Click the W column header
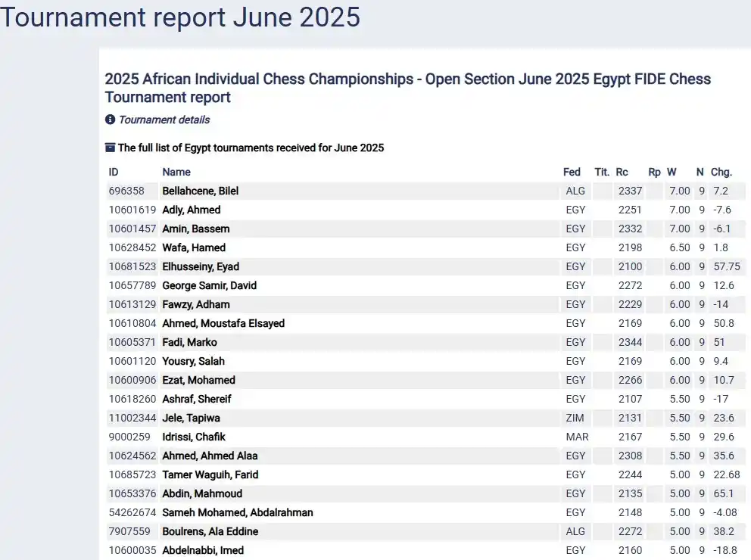Viewport: 751px width, 560px height. 672,173
